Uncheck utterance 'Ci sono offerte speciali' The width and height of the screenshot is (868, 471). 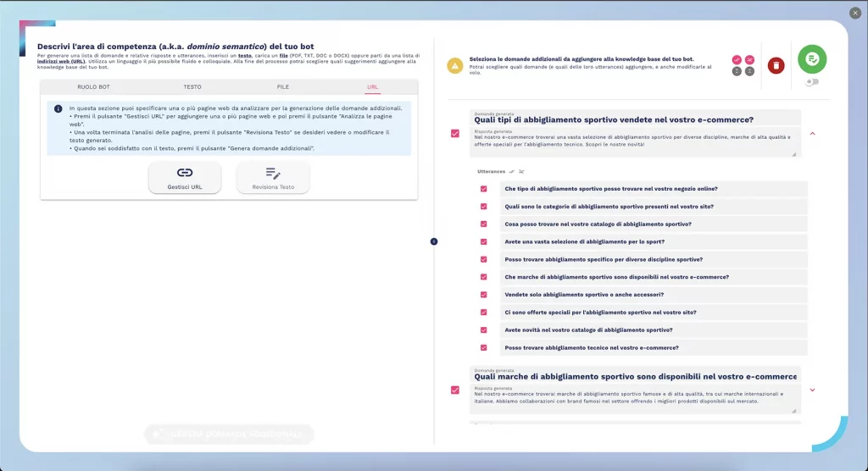point(484,312)
